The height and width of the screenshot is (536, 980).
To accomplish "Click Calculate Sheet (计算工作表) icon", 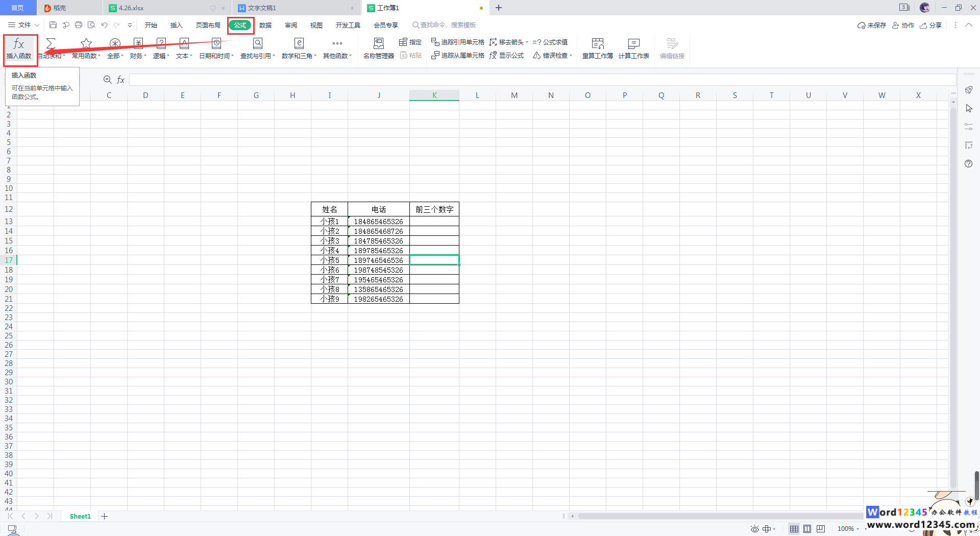I will pos(633,48).
